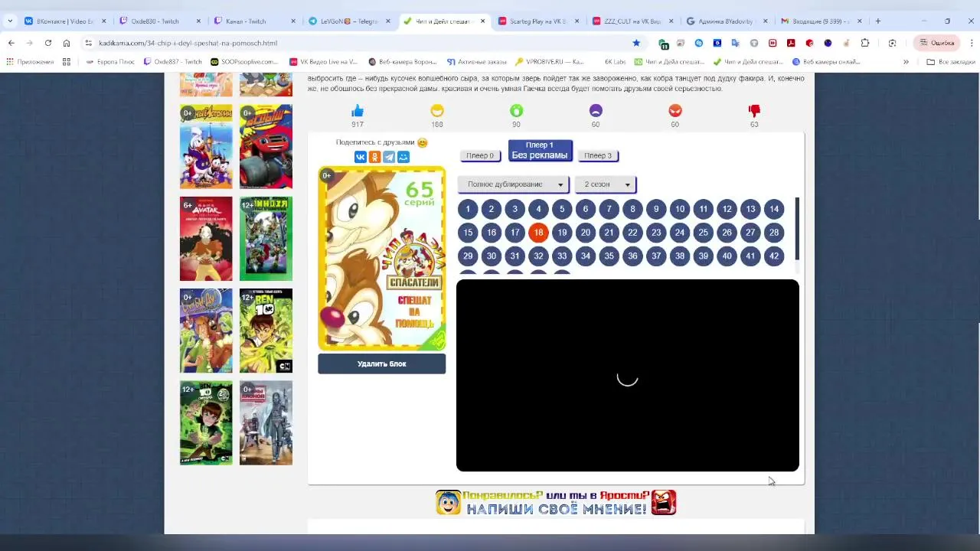Click the "Удалить блок" button

coord(381,364)
